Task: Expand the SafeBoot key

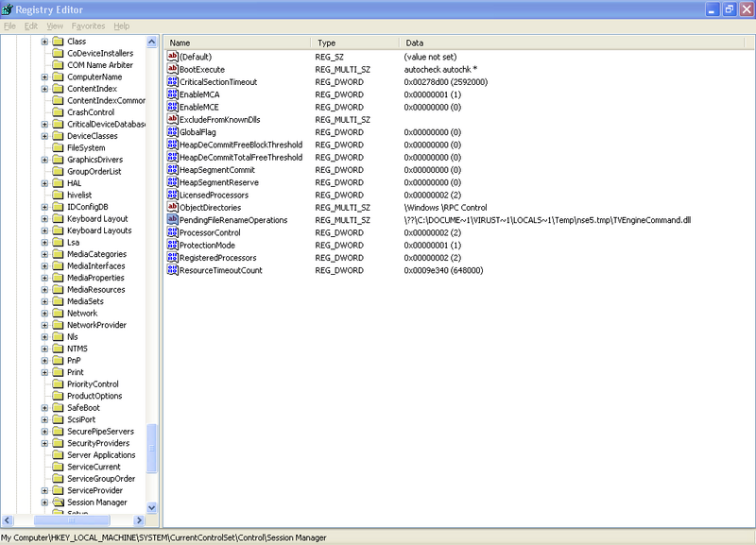Action: pos(44,408)
